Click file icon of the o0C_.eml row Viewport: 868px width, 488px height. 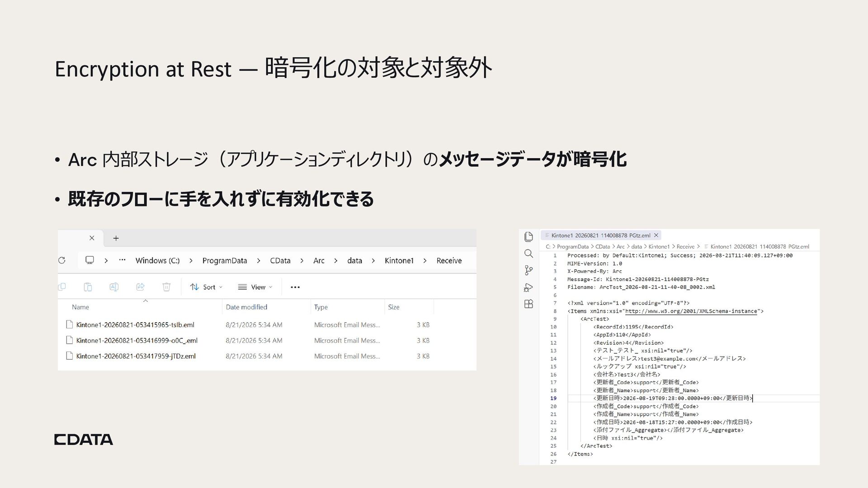pos(70,340)
